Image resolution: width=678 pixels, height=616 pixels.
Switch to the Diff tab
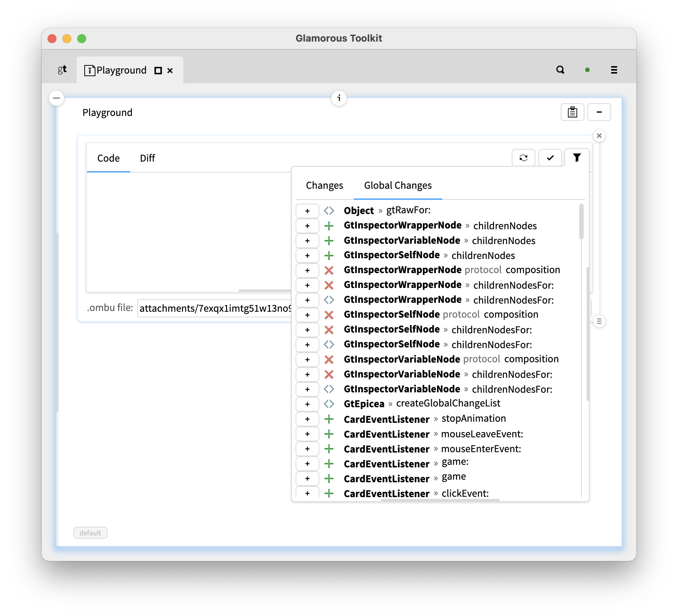click(147, 158)
